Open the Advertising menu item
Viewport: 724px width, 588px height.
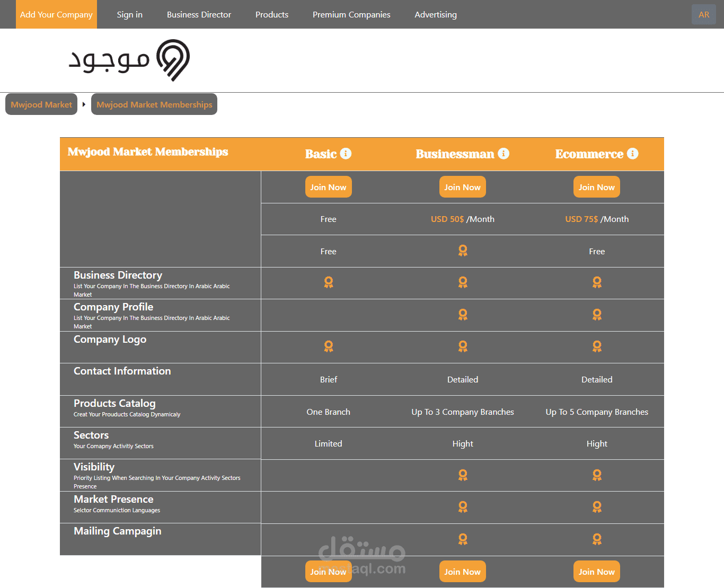436,14
